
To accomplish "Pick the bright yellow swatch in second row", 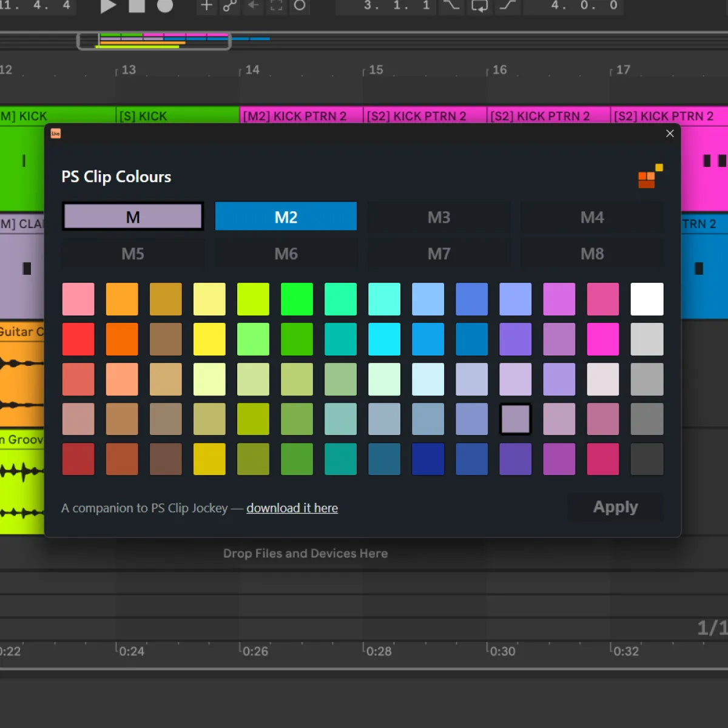I will tap(209, 339).
